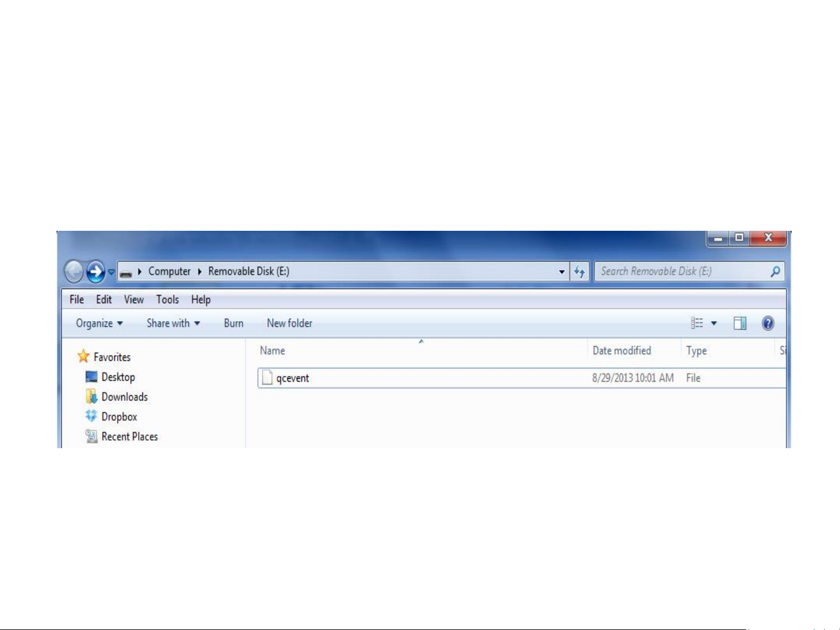840x630 pixels.
Task: Open the Organize dropdown menu
Action: click(99, 323)
